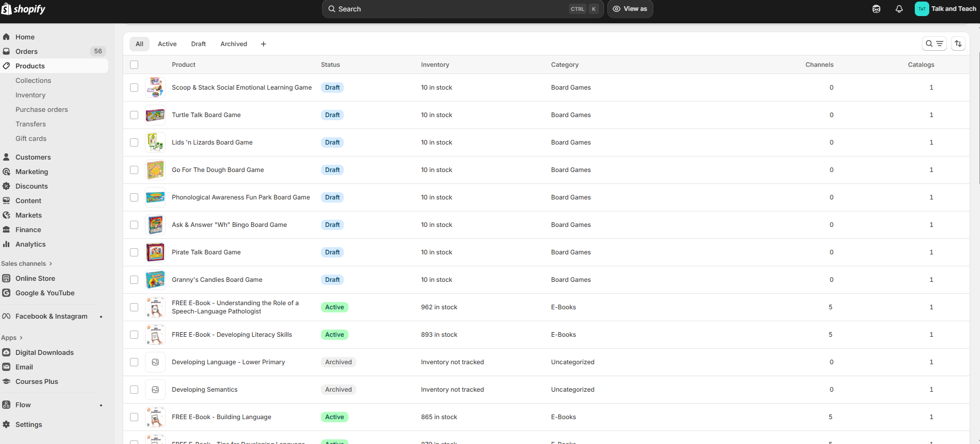Open Collections in the sidebar

tap(33, 80)
